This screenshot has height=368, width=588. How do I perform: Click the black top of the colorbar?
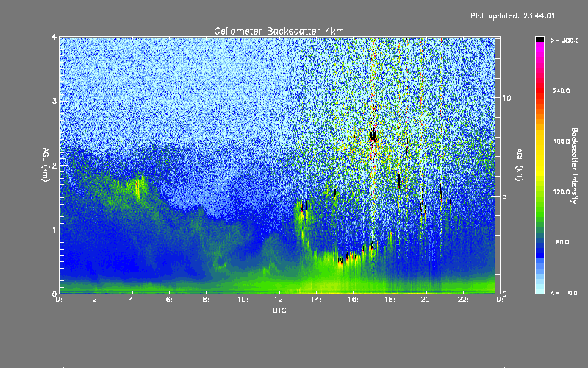(539, 39)
